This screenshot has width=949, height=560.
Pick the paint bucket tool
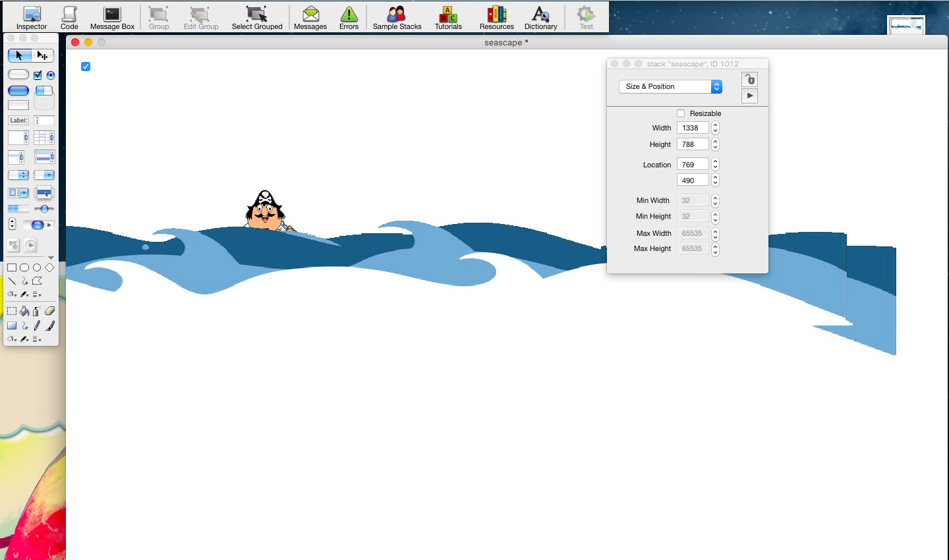click(x=24, y=311)
